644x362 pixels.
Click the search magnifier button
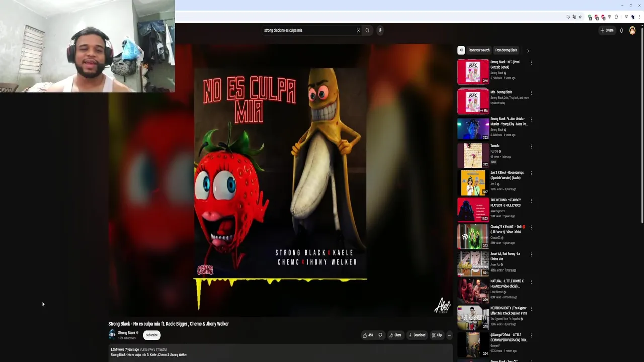(x=367, y=30)
